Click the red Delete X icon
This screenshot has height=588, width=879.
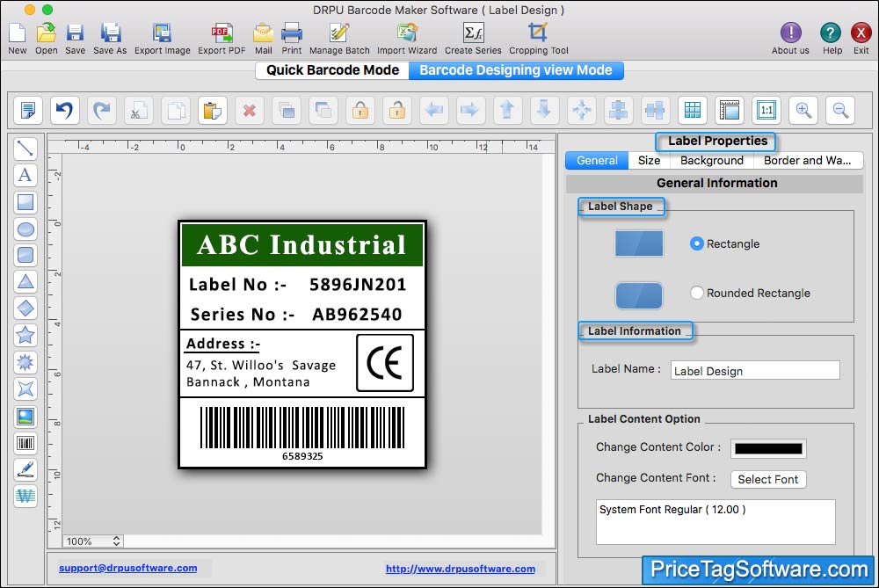(x=250, y=110)
